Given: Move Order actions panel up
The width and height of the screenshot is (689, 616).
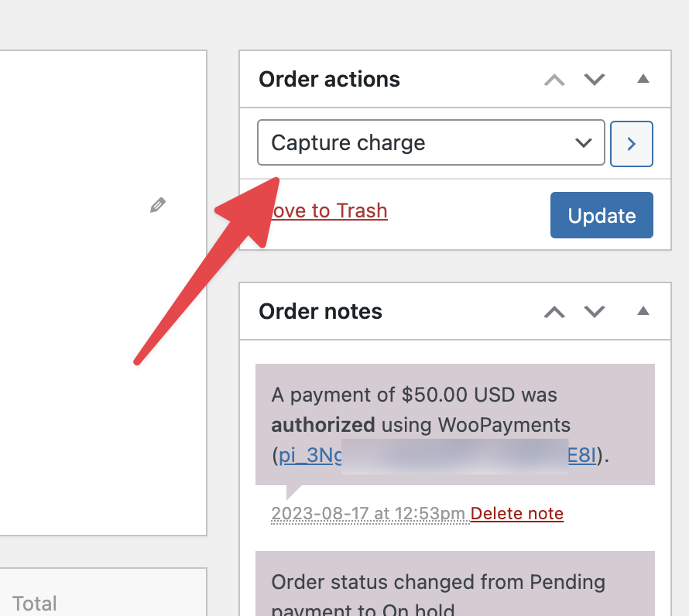Looking at the screenshot, I should [x=554, y=79].
